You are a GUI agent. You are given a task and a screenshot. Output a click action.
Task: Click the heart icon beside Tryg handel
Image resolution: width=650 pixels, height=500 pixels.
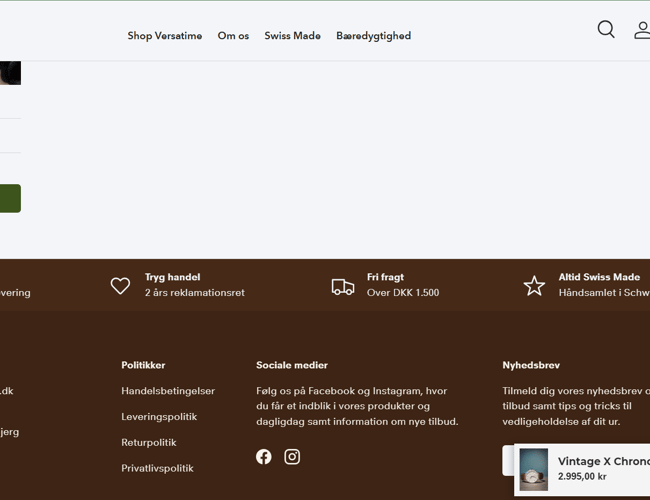pos(120,286)
